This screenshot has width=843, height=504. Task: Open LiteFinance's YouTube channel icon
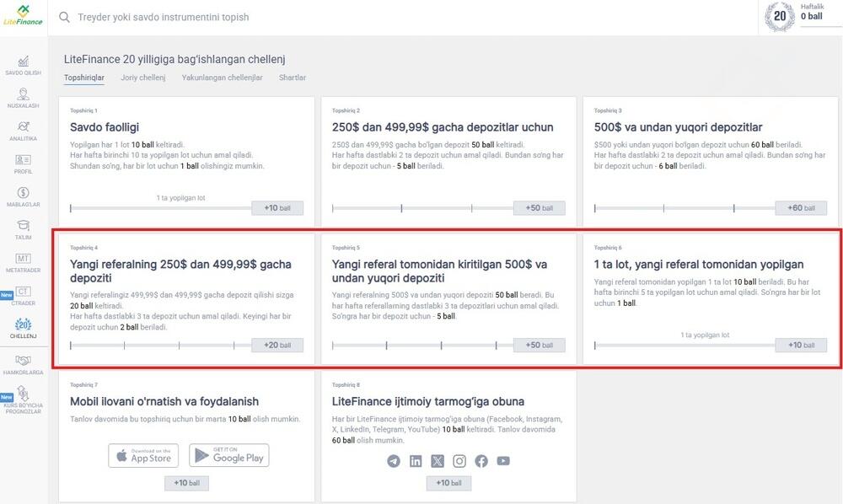pos(502,461)
